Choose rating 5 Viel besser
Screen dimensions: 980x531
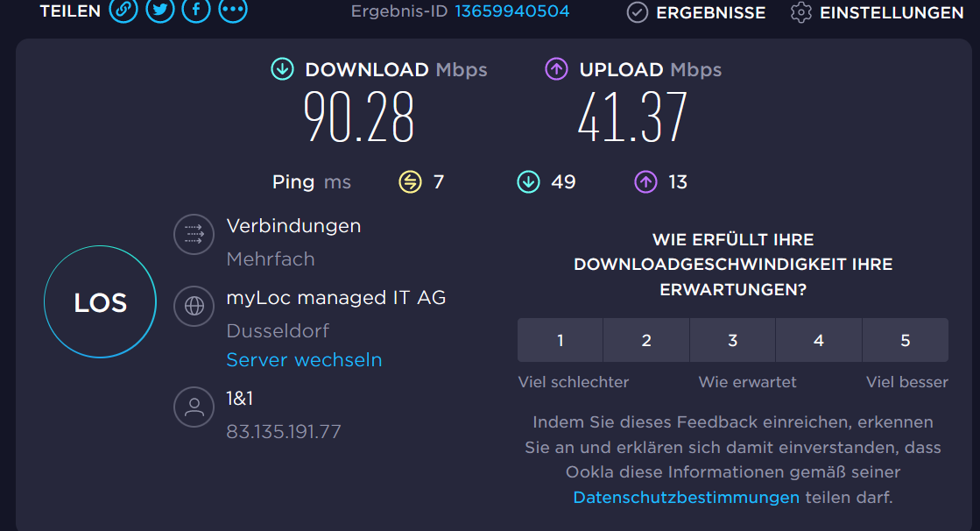[x=906, y=340]
